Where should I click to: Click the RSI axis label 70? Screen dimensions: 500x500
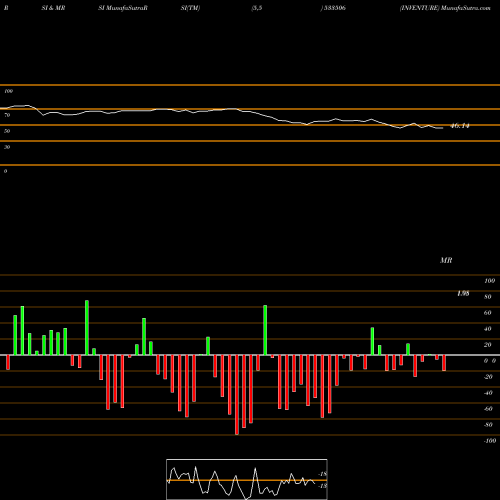click(7, 115)
